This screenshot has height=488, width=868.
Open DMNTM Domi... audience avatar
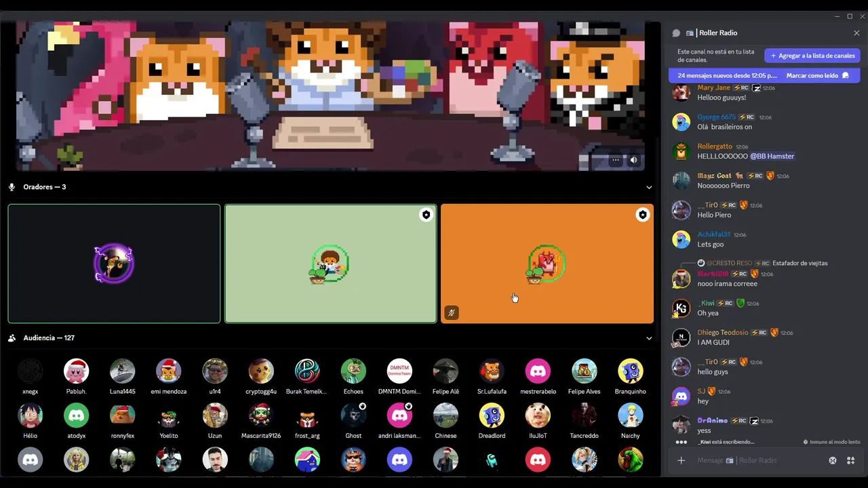click(x=399, y=371)
